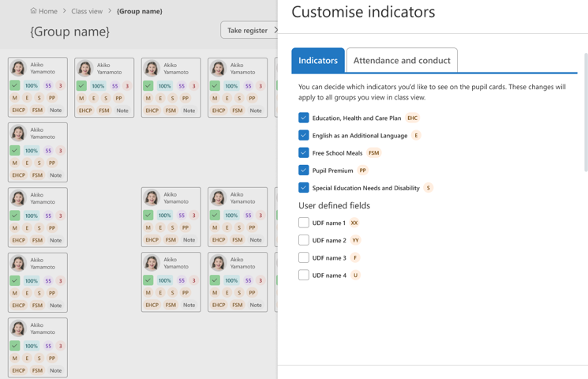588x379 pixels.
Task: Click the breadcrumb chevron after Class view
Action: pyautogui.click(x=110, y=11)
